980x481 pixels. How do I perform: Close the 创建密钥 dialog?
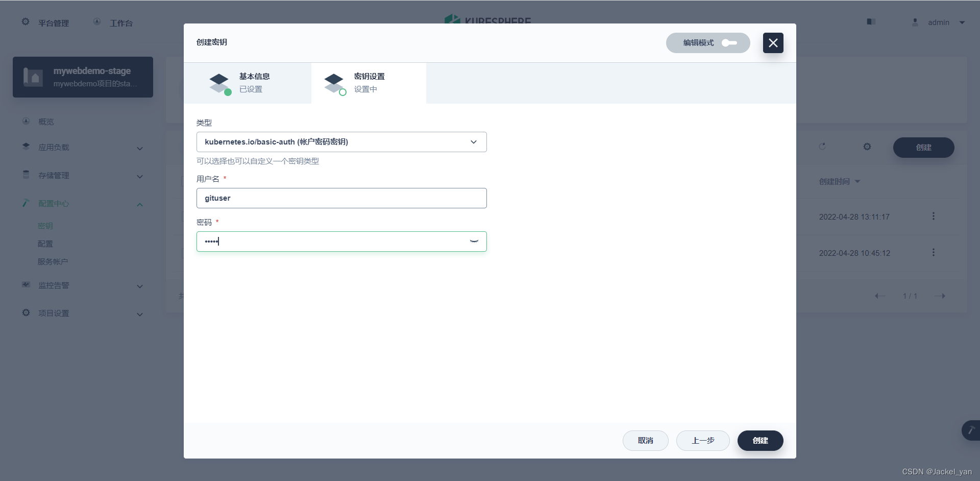[x=773, y=43]
